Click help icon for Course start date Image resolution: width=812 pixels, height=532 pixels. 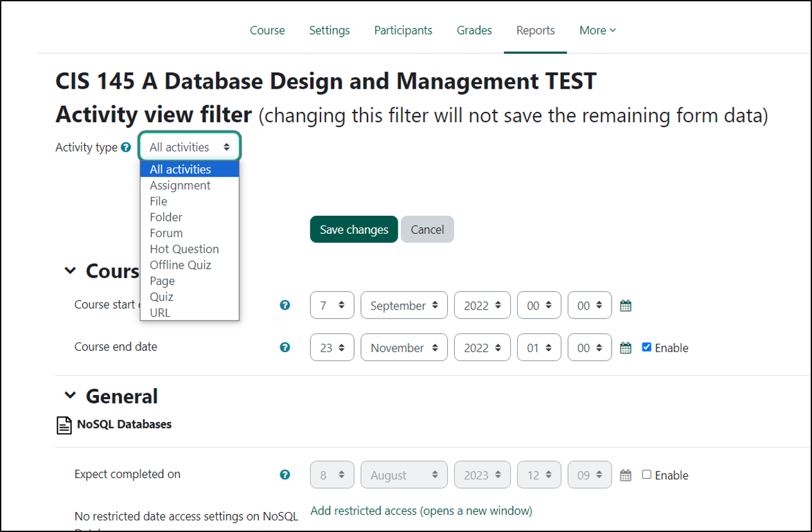[285, 305]
